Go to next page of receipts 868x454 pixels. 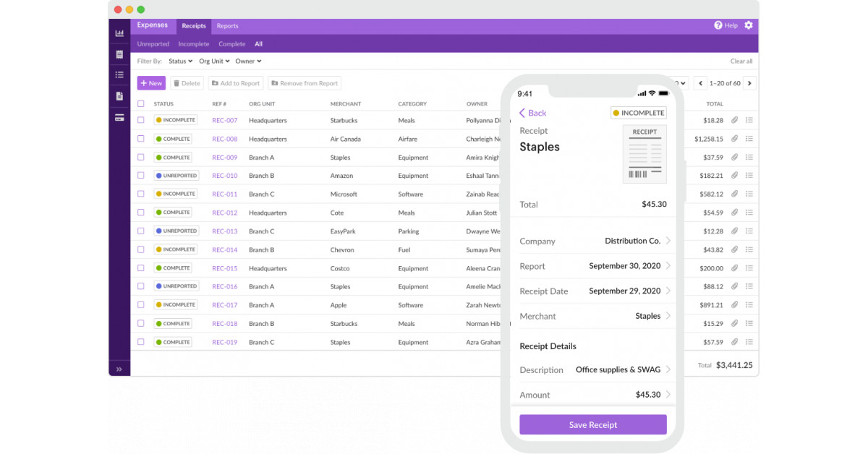click(750, 83)
